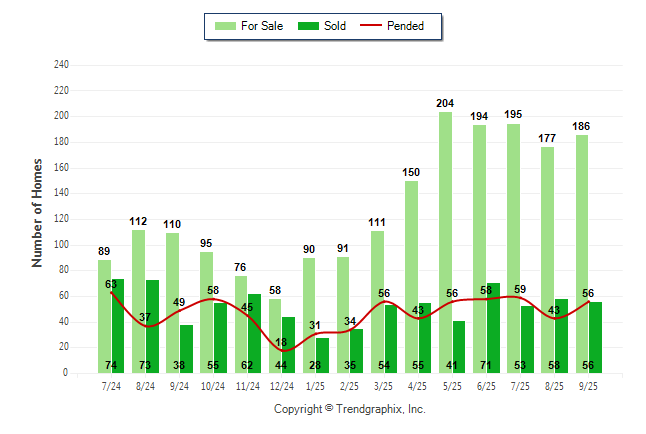Click the Pended data label 63 at 7/24
646x434 pixels.
tap(112, 285)
